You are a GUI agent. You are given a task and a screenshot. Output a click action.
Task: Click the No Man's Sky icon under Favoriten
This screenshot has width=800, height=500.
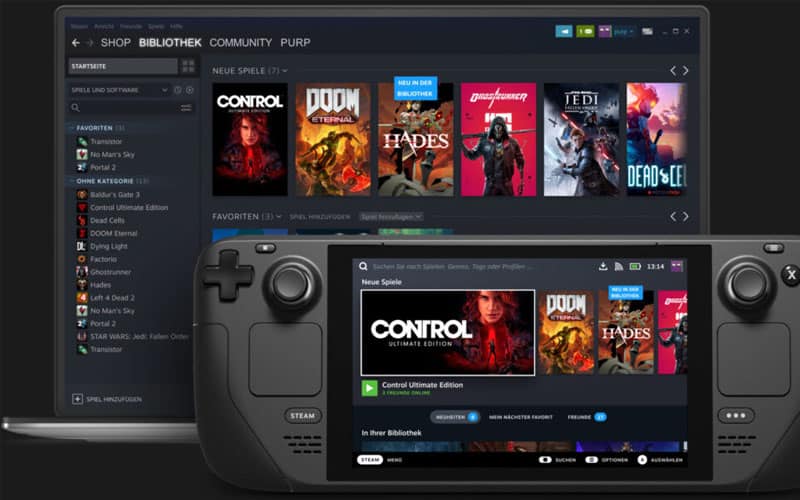(82, 154)
